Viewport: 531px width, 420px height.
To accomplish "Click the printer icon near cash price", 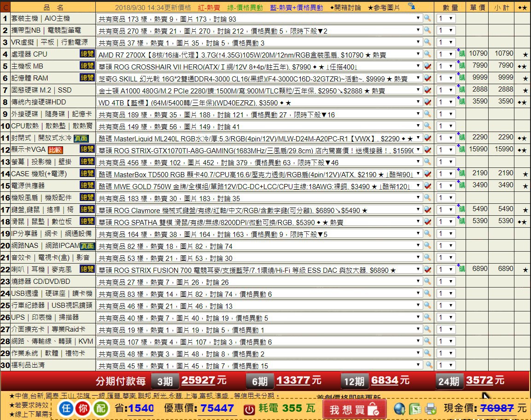I will click(x=431, y=409).
